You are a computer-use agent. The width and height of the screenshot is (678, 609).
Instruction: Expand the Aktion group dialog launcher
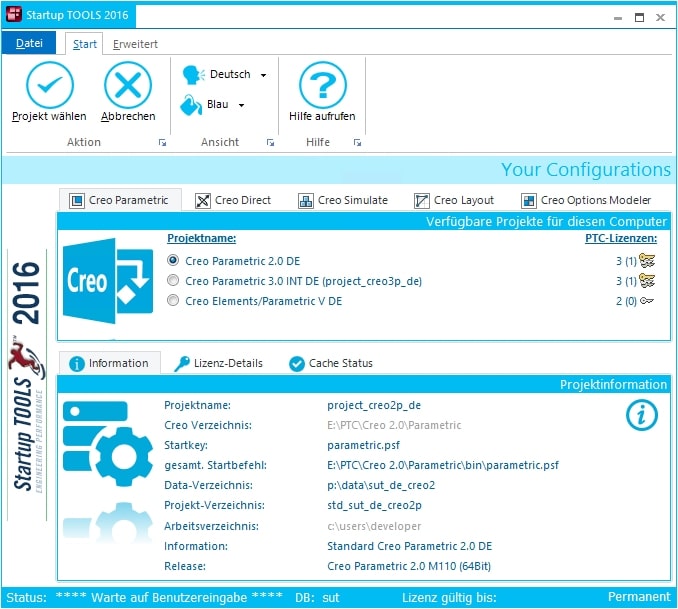(x=162, y=142)
